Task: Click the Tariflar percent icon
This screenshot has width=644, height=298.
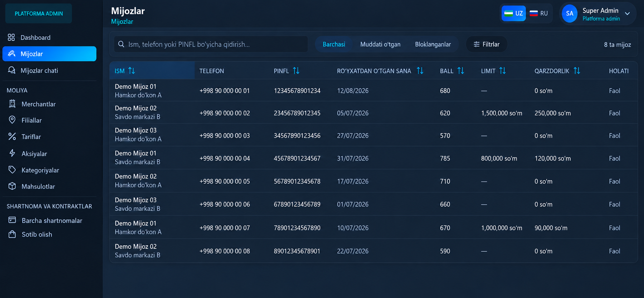Action: click(x=12, y=137)
